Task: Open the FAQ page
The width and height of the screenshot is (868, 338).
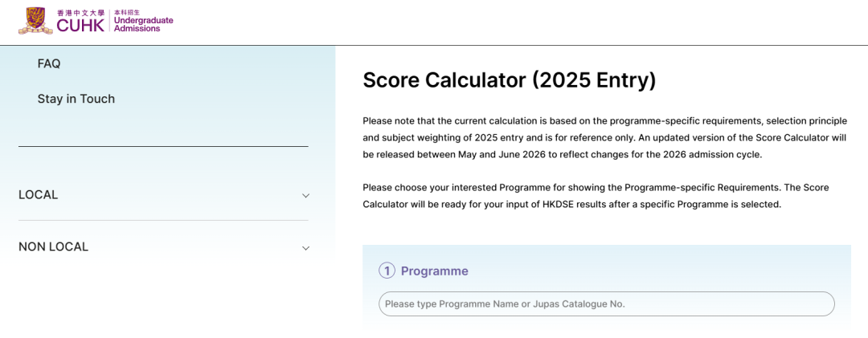Action: point(49,63)
